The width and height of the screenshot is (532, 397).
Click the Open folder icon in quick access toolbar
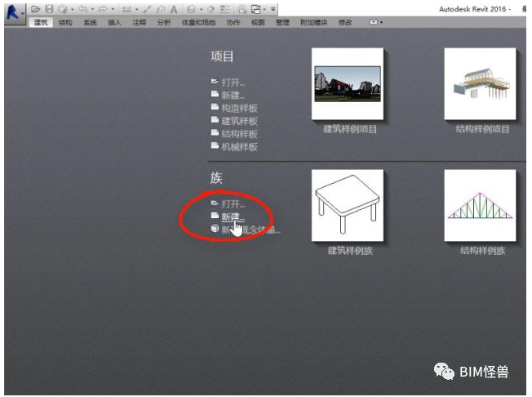coord(36,9)
